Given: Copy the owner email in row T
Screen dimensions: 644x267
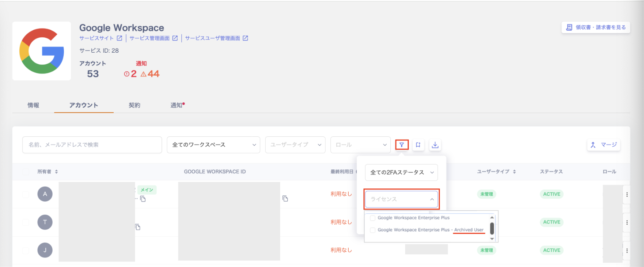Looking at the screenshot, I should pos(138,227).
